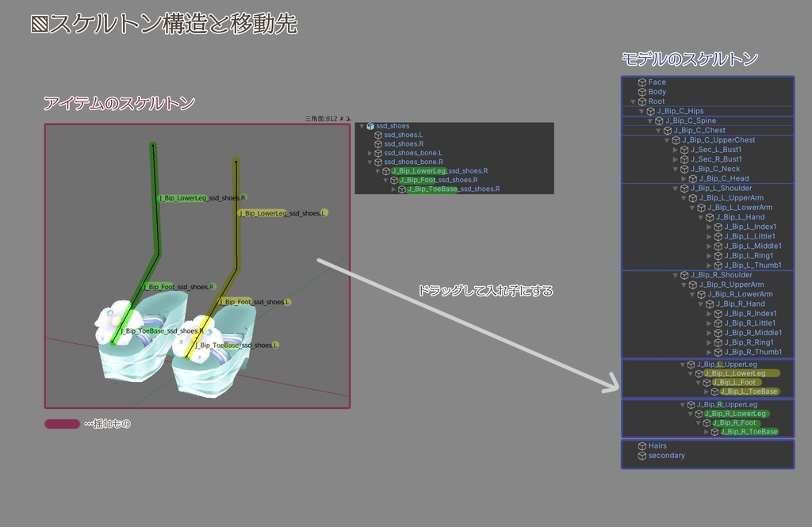Collapse the J_Bip_L_Shoulder node

coord(676,189)
